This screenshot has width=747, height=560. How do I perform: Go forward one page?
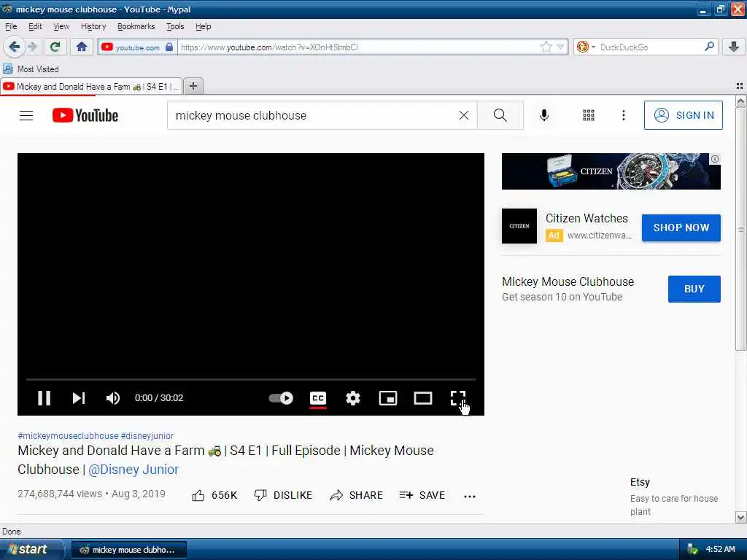coord(32,47)
